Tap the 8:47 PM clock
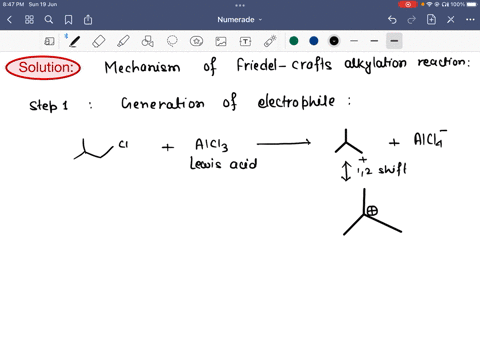The width and height of the screenshot is (480, 360). coord(13,4)
